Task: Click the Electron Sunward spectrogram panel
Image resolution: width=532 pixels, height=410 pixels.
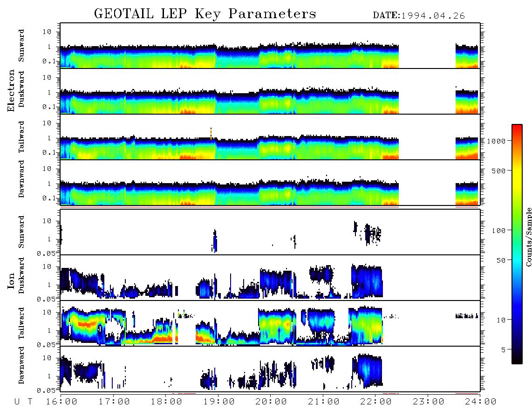Action: (x=270, y=46)
